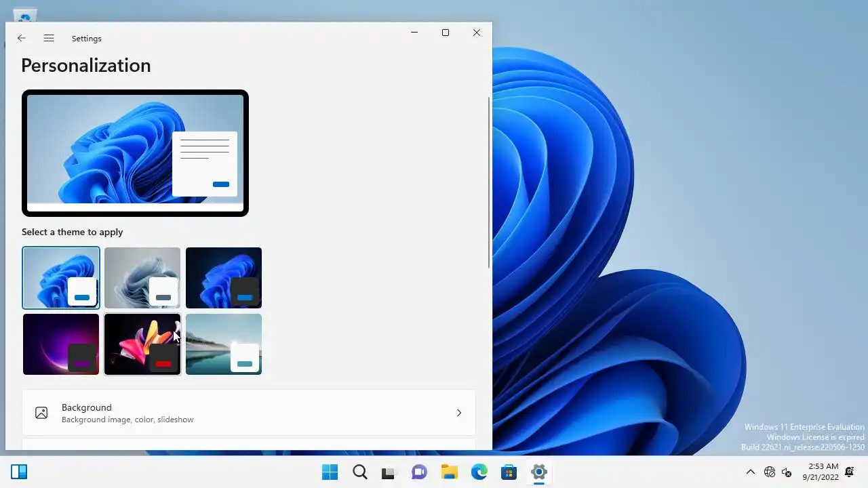Viewport: 868px width, 488px height.
Task: Click the 'Select a theme to apply' label
Action: [73, 232]
